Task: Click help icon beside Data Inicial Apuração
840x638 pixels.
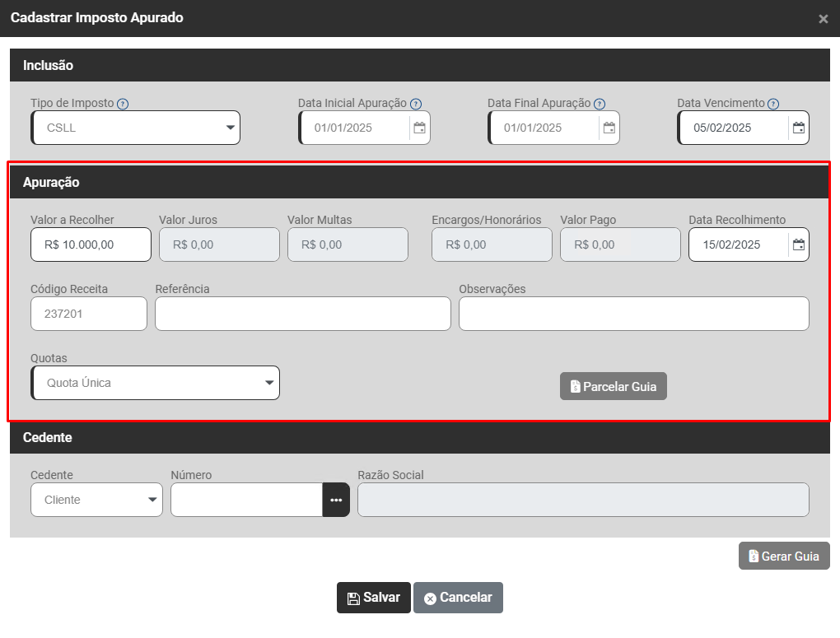Action: tap(416, 104)
